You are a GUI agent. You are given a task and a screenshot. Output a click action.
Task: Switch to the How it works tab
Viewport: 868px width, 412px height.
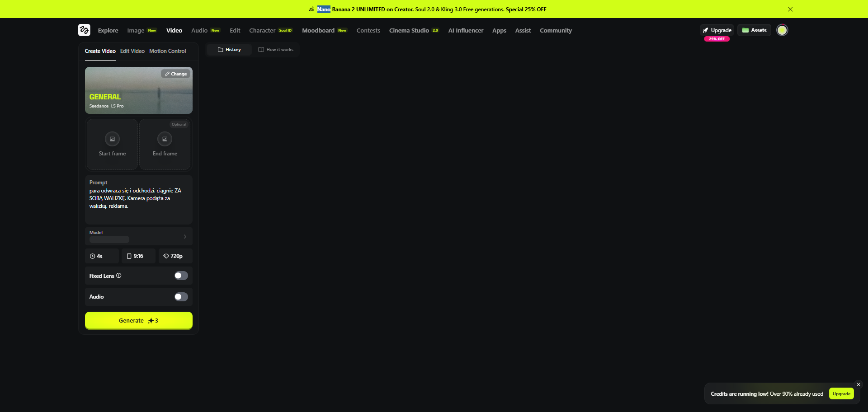coord(276,50)
